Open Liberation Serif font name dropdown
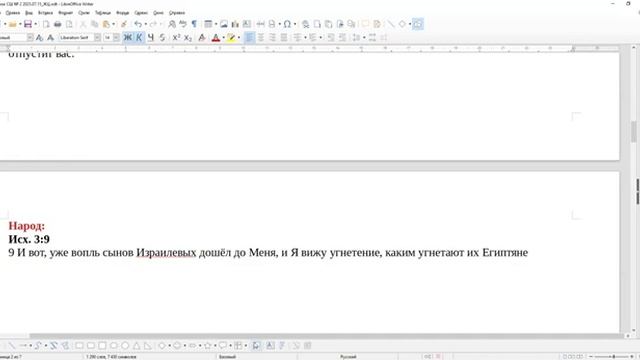Viewport: 640px width, 360px height. (97, 38)
